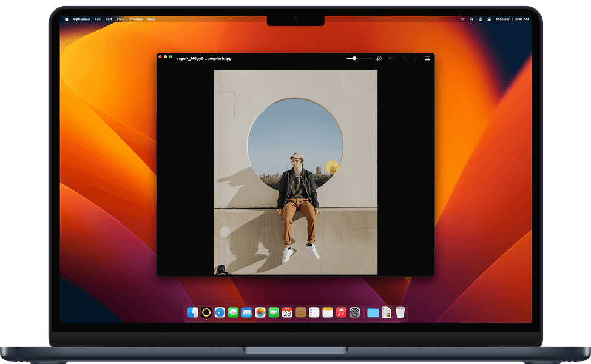Screen dimensions: 591x364
Task: Click the user account icon in menu bar
Action: pyautogui.click(x=480, y=19)
